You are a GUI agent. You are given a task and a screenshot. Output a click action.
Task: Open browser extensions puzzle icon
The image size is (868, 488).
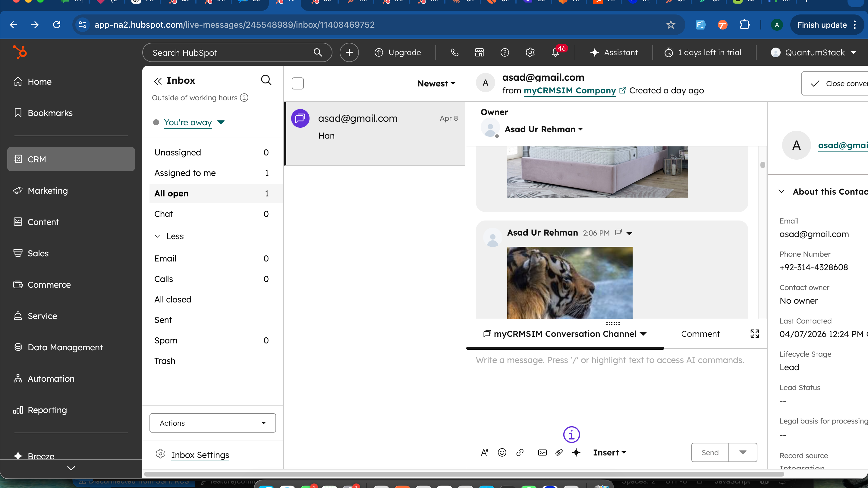pos(744,25)
